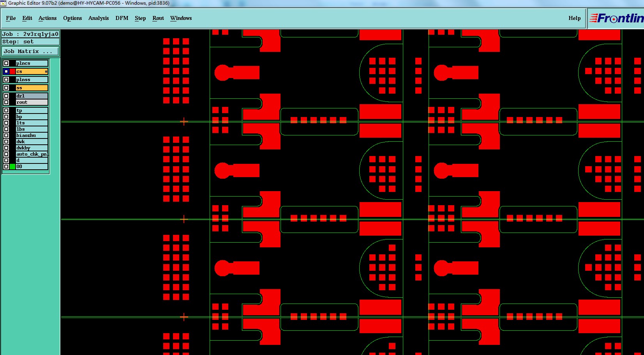Open the Analysis menu
The image size is (644, 355).
99,18
